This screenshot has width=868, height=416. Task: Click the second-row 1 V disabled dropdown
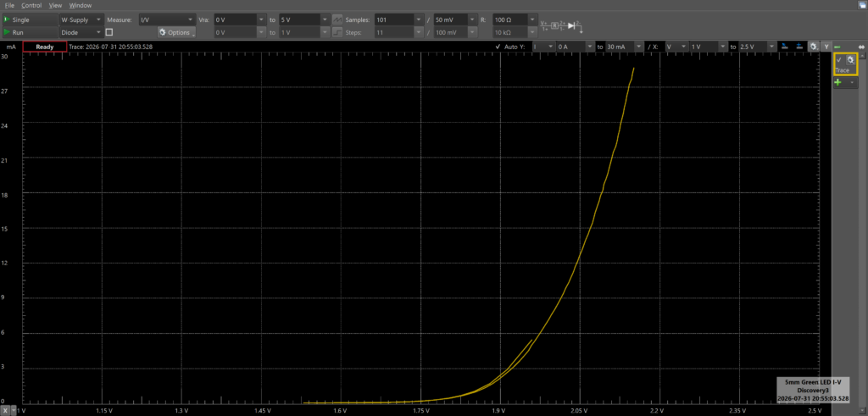(305, 33)
